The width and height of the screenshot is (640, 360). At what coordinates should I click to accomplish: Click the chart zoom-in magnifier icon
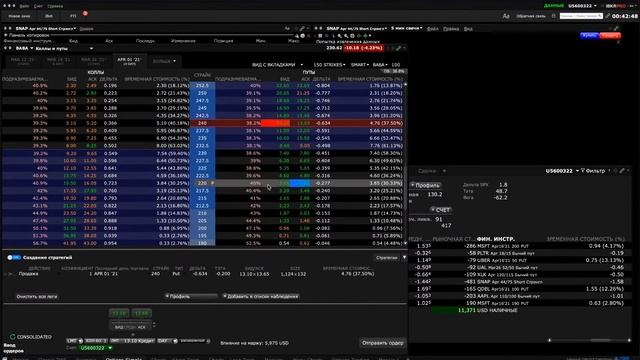(x=340, y=36)
